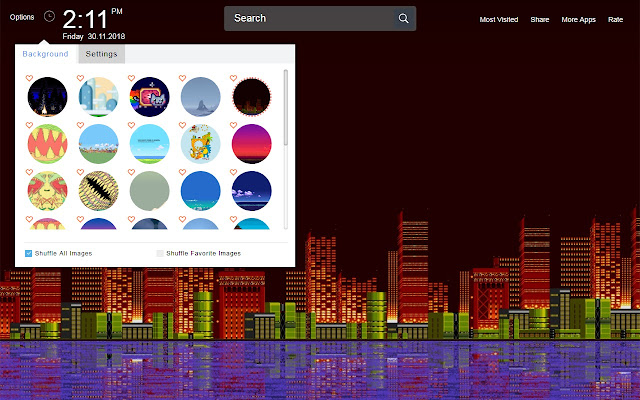Select the grey misty mountain background thumbnail
640x400 pixels.
200,97
